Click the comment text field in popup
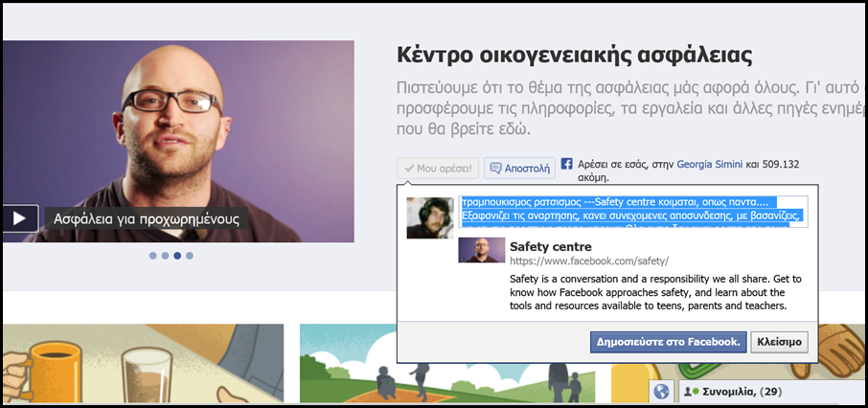Image resolution: width=868 pixels, height=408 pixels. pos(633,212)
